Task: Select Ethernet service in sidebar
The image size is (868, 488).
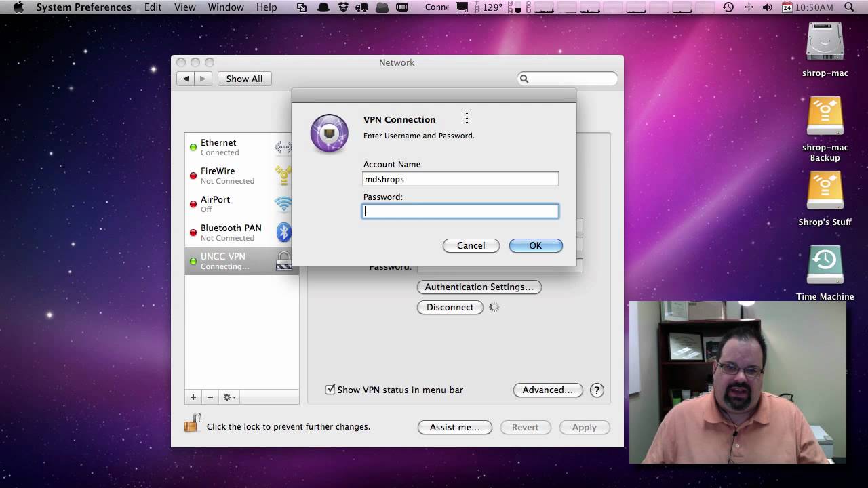Action: (x=241, y=147)
